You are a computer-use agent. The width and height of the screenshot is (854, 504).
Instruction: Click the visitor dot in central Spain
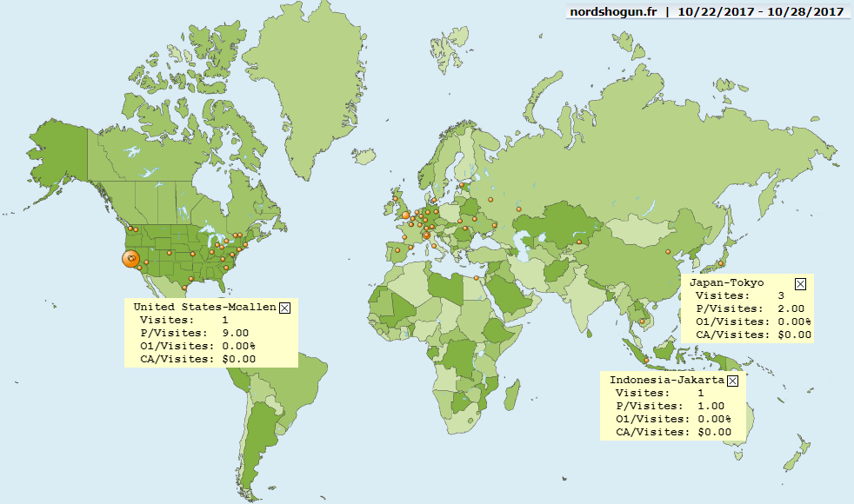tap(397, 250)
